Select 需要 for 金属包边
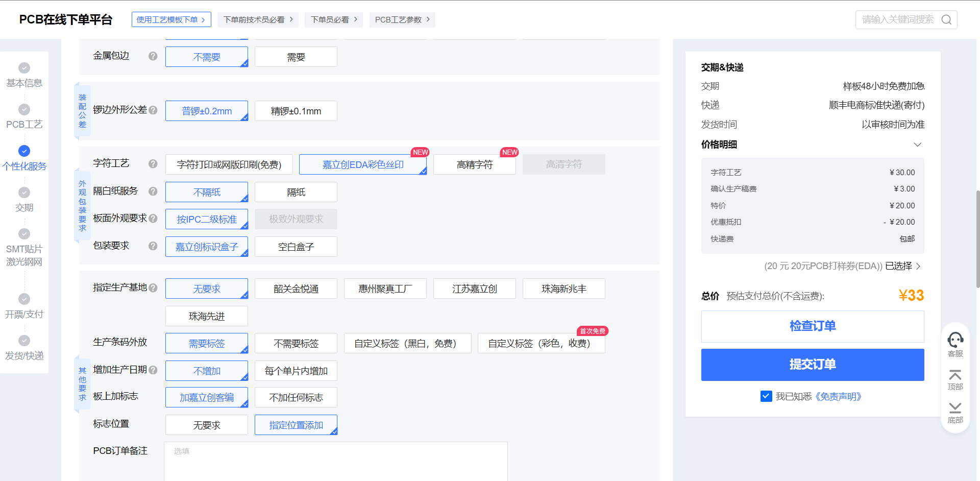Viewport: 980px width, 481px height. point(296,57)
